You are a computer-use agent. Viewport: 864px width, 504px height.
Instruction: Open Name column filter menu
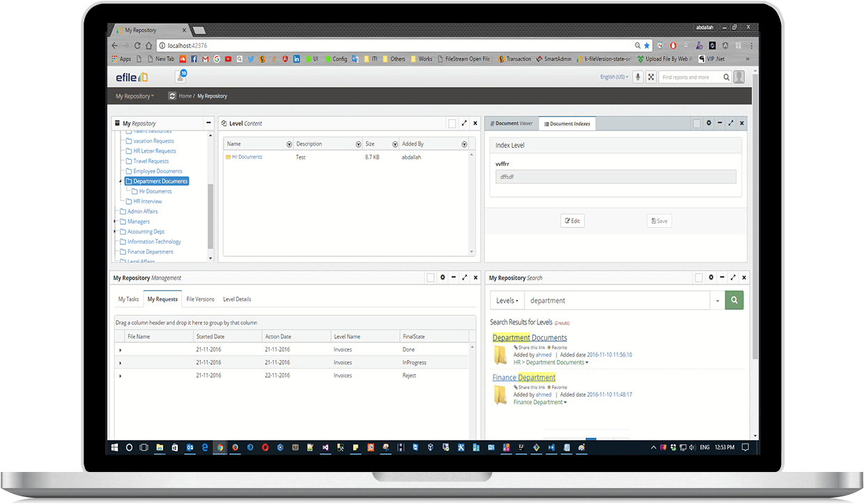pyautogui.click(x=289, y=144)
